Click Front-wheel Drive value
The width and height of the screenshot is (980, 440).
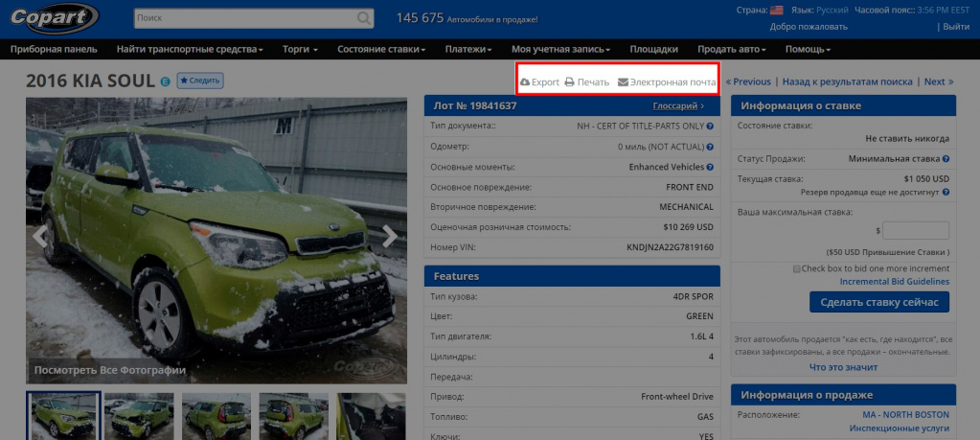[677, 397]
